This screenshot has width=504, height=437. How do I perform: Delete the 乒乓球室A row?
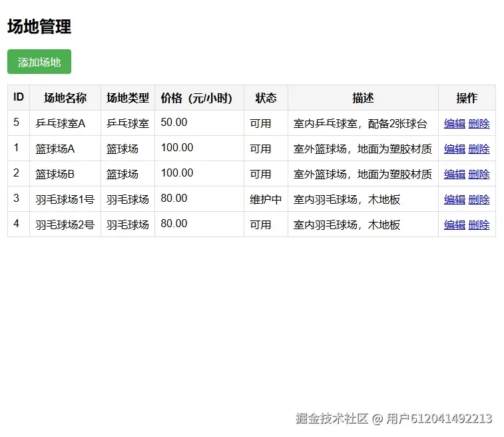coord(479,123)
